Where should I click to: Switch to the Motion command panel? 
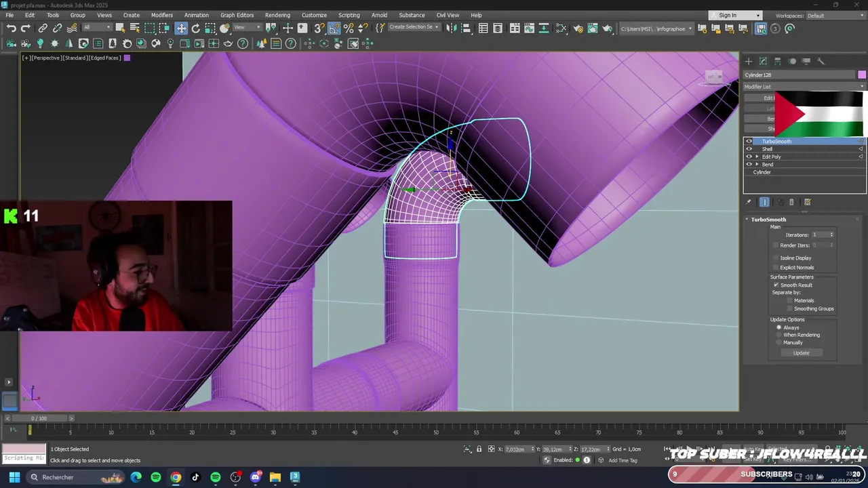point(792,61)
